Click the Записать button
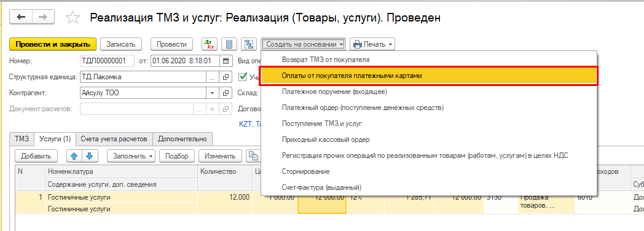The width and height of the screenshot is (644, 231). (121, 44)
